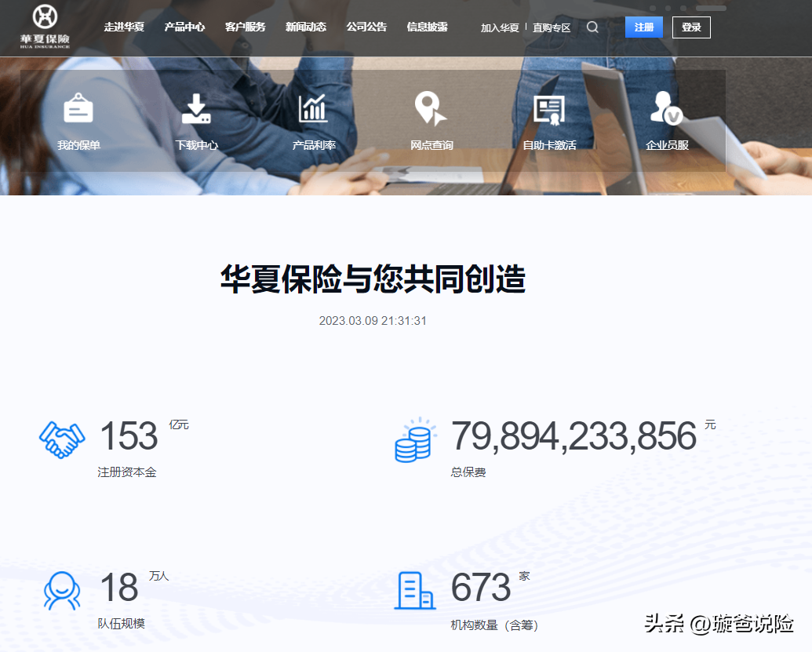Click the 登录 button

[x=691, y=27]
